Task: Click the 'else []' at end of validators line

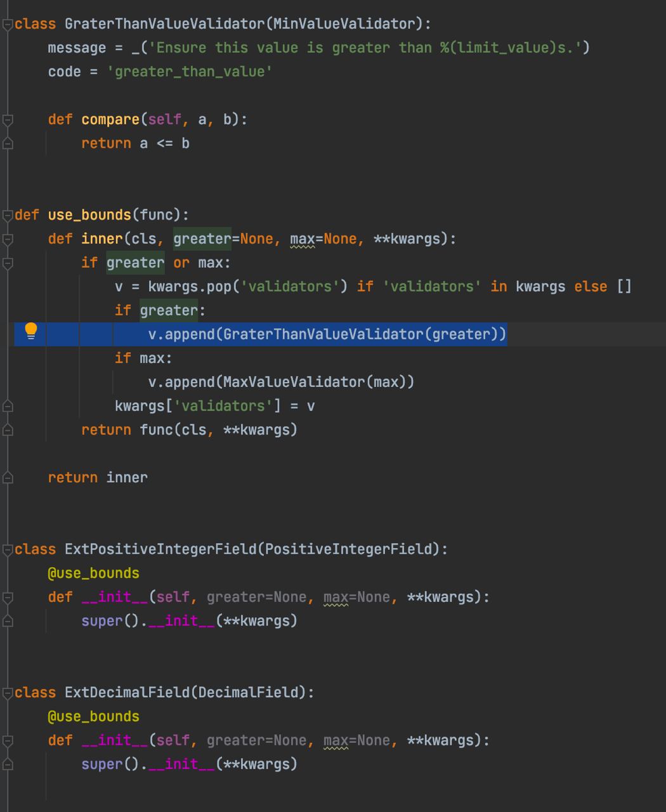Action: pyautogui.click(x=603, y=287)
